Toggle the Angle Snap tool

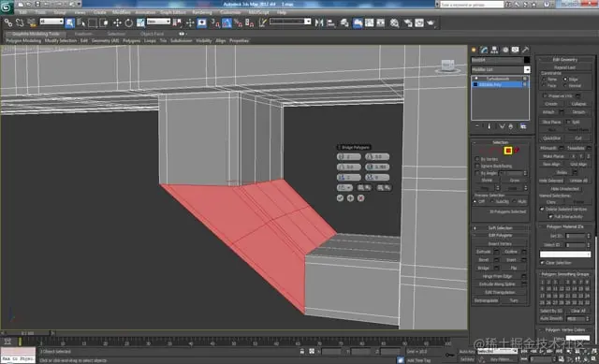click(226, 22)
